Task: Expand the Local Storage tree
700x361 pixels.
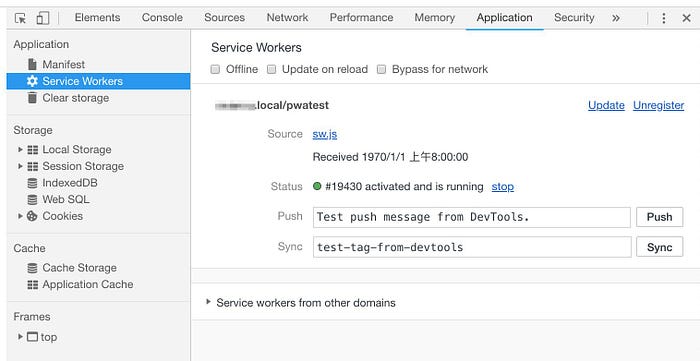Action: click(x=20, y=149)
